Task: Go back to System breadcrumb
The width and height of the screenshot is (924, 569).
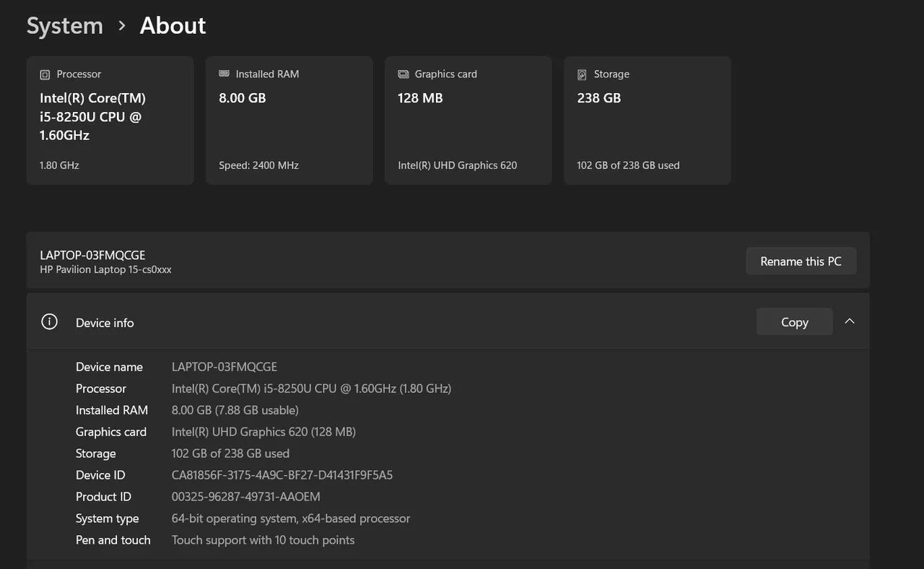Action: point(65,26)
